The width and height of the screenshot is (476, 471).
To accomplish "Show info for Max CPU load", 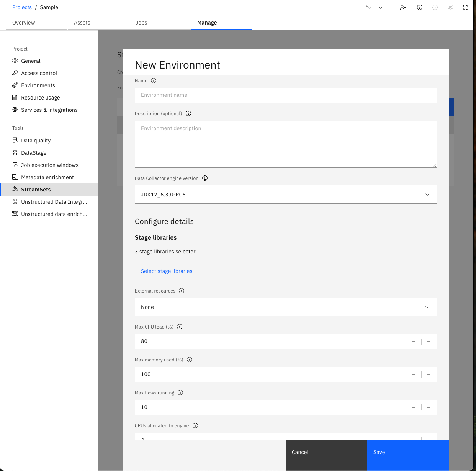I will tap(180, 327).
